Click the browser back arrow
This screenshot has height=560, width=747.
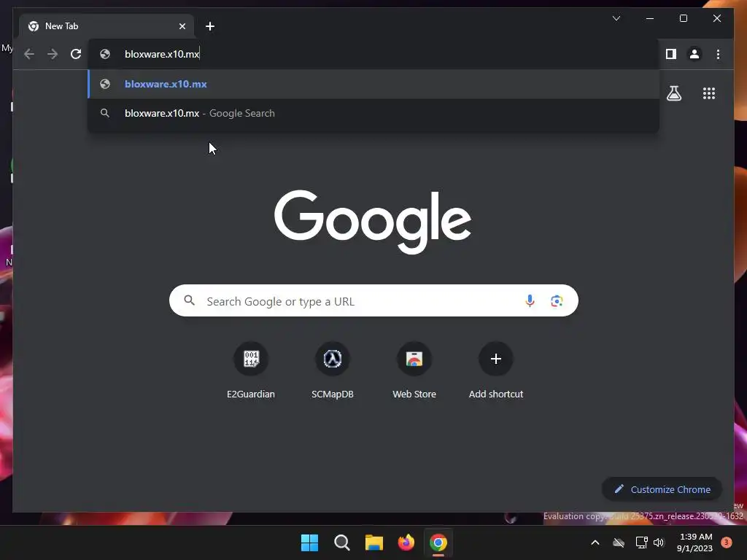point(29,54)
